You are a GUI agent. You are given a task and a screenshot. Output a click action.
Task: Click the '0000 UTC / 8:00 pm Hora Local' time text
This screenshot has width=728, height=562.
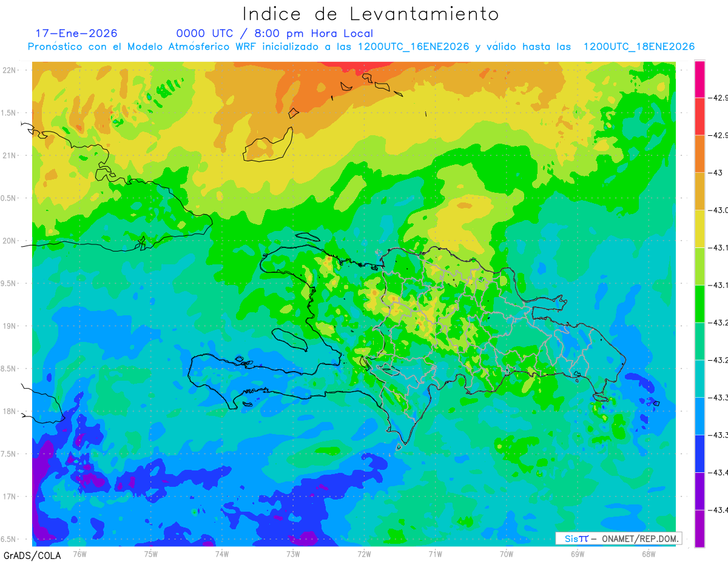tap(275, 33)
